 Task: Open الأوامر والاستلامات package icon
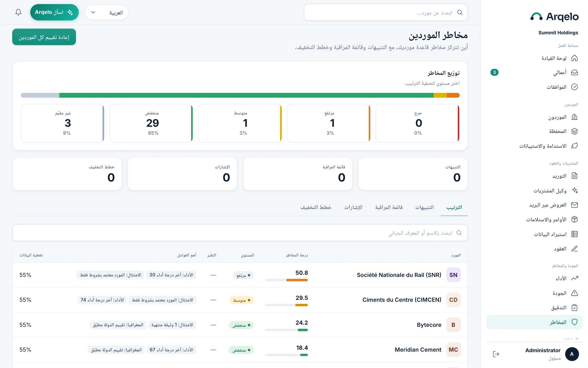point(574,219)
